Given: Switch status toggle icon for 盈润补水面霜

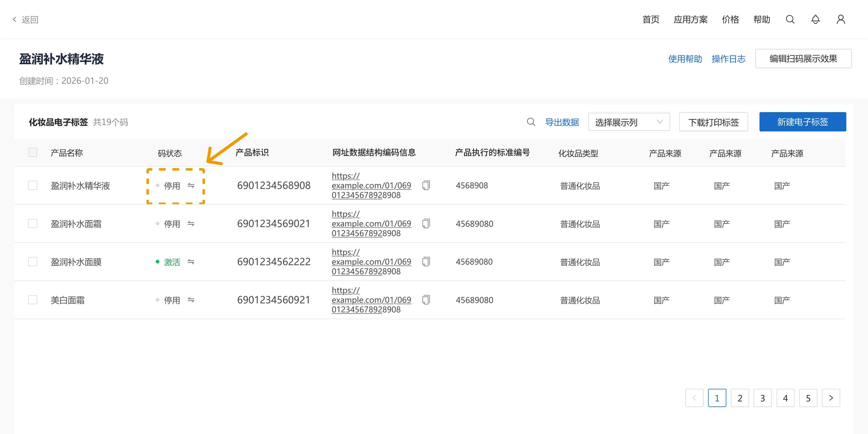Looking at the screenshot, I should (x=191, y=224).
